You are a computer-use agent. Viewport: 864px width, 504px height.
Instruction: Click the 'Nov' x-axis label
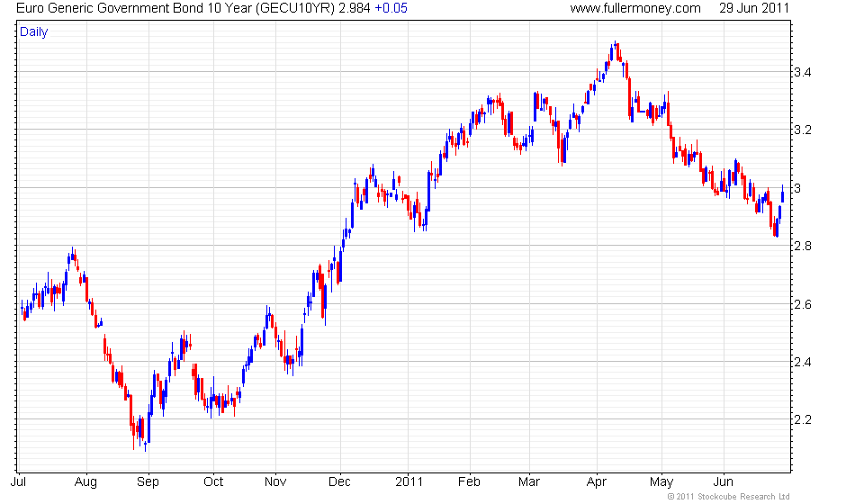[x=275, y=482]
